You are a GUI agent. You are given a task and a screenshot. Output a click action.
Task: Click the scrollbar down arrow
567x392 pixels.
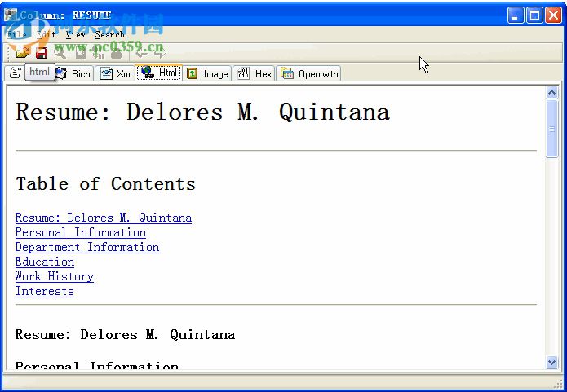point(551,362)
